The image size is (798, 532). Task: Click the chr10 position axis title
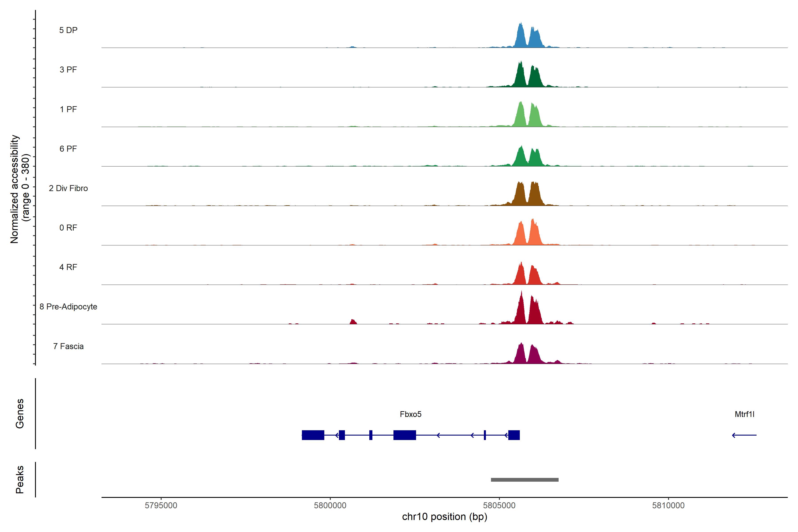pos(444,517)
